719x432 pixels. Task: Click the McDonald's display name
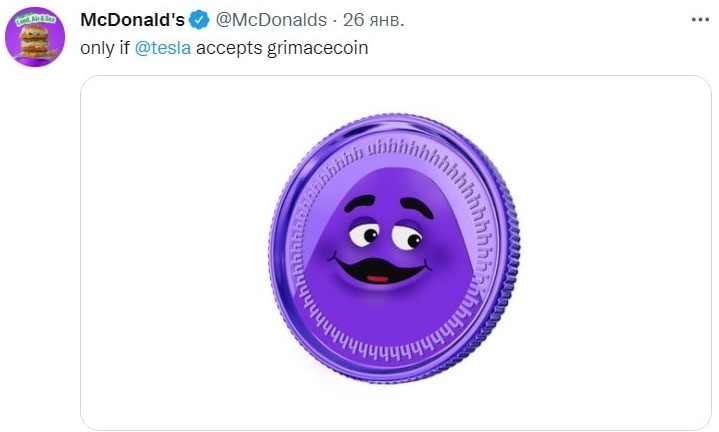click(x=133, y=20)
